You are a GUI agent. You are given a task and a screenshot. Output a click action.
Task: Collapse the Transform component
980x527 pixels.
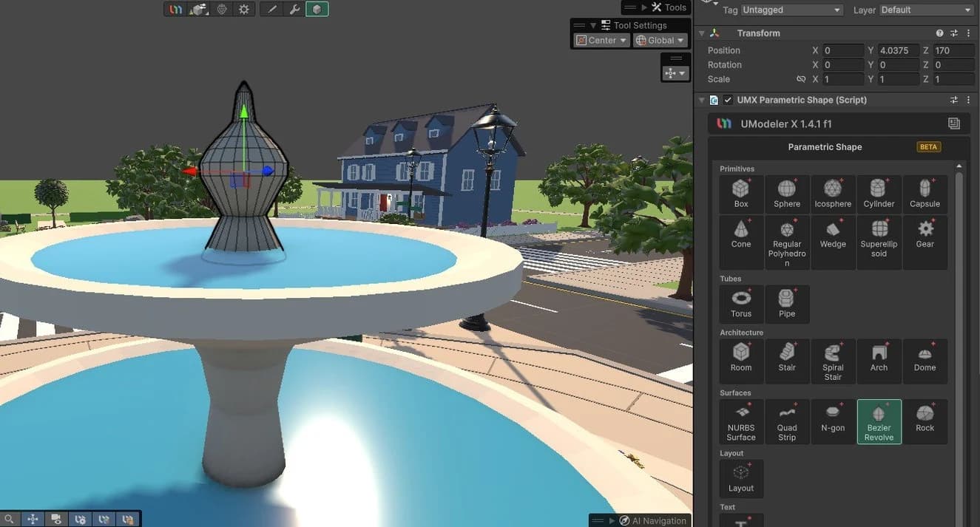pos(702,33)
